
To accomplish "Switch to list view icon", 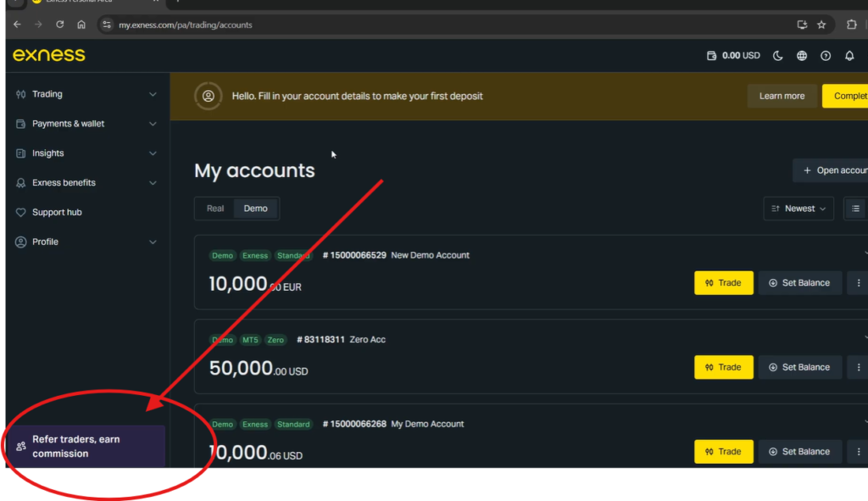I will pyautogui.click(x=855, y=209).
